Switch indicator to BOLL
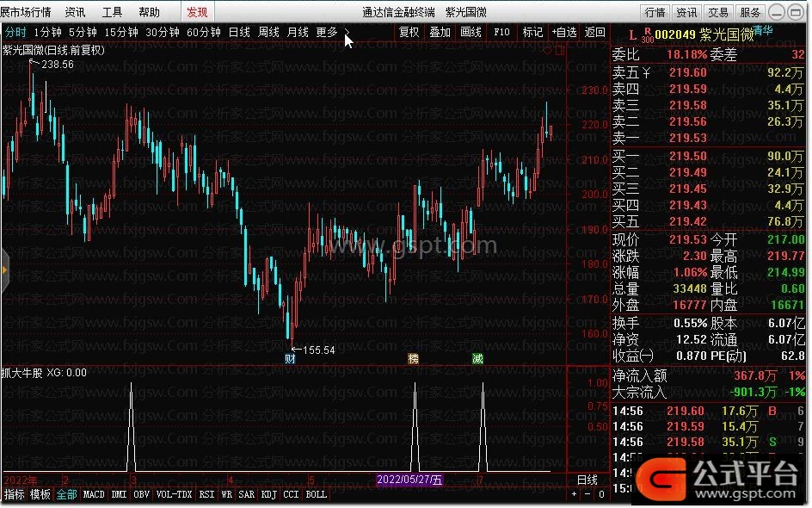Image resolution: width=812 pixels, height=508 pixels. [x=316, y=494]
